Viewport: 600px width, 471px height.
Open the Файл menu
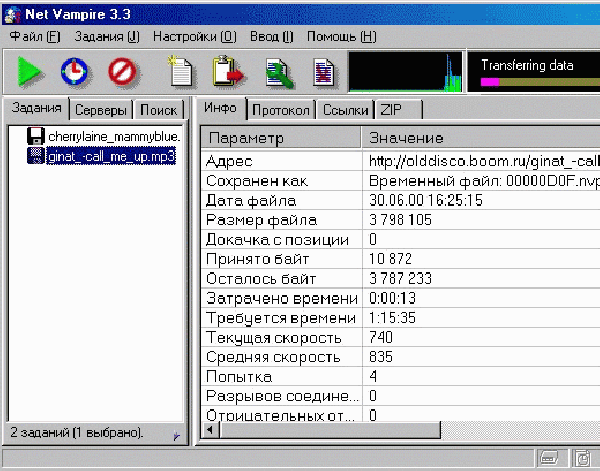coord(35,36)
